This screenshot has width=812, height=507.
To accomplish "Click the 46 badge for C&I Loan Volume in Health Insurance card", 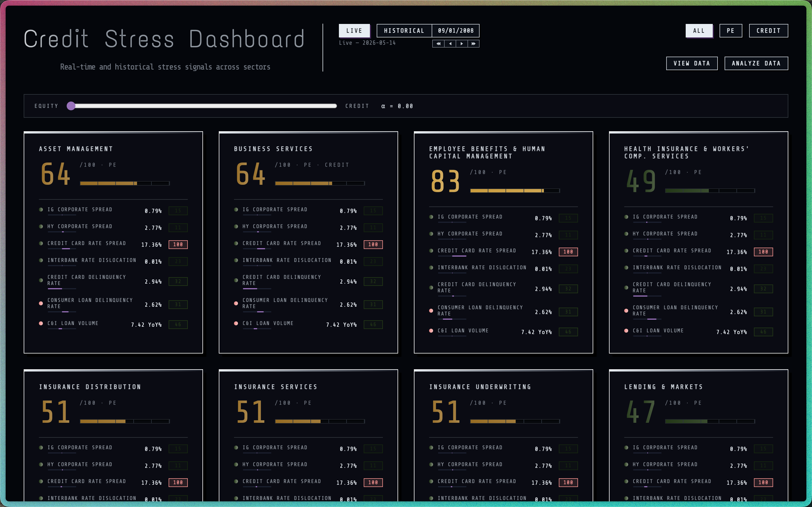I will pyautogui.click(x=763, y=332).
